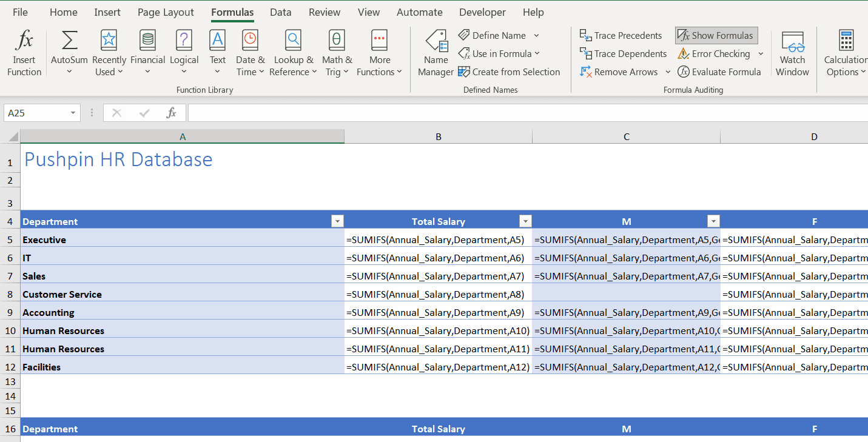
Task: Select column C header
Action: click(627, 137)
